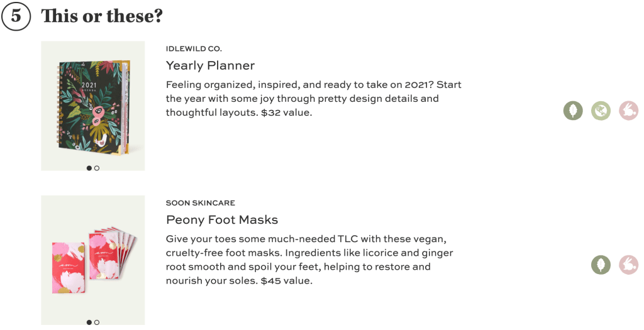Viewport: 644px width, 330px height.
Task: Select first carousel dot under planner image
Action: tap(89, 168)
